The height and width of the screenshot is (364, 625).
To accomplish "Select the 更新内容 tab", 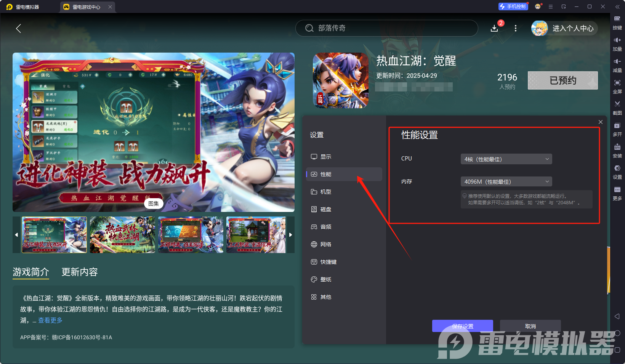I will point(80,272).
